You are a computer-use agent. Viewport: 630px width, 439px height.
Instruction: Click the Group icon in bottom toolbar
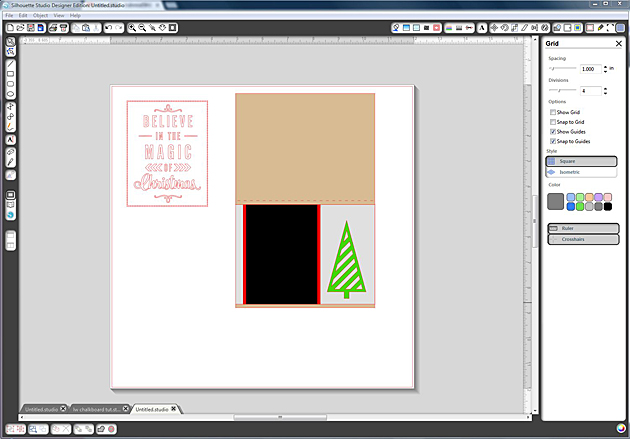click(11, 429)
